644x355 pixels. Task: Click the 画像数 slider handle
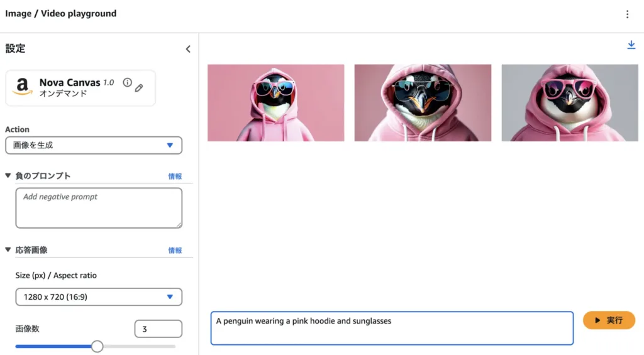(x=97, y=346)
